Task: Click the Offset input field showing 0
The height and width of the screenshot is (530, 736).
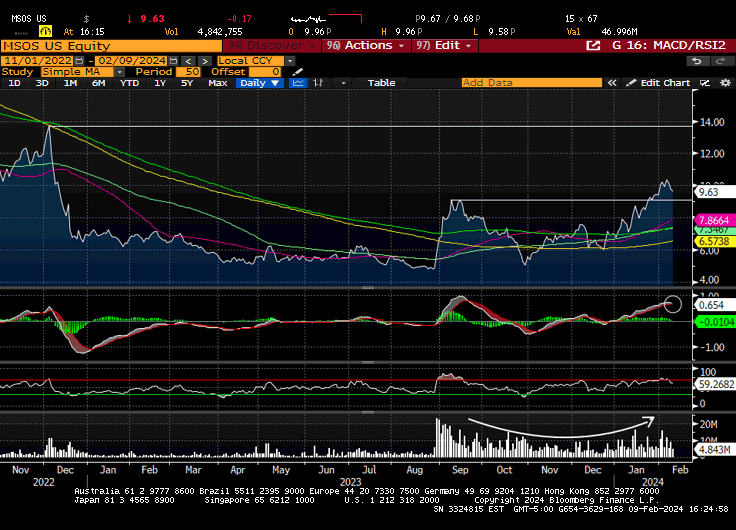Action: 265,72
